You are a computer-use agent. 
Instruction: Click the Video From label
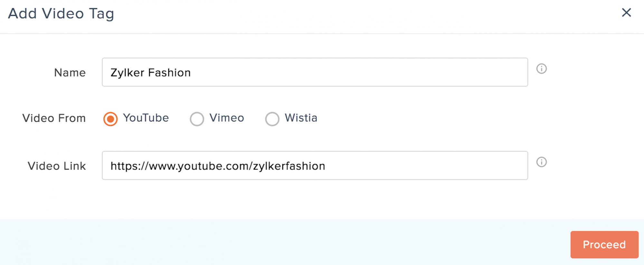pos(54,118)
